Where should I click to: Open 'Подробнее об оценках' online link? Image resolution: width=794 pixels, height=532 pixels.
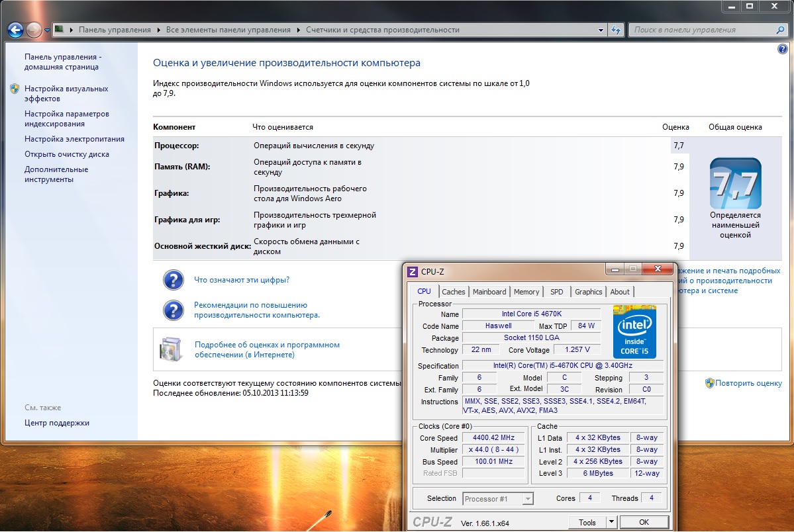(x=267, y=349)
